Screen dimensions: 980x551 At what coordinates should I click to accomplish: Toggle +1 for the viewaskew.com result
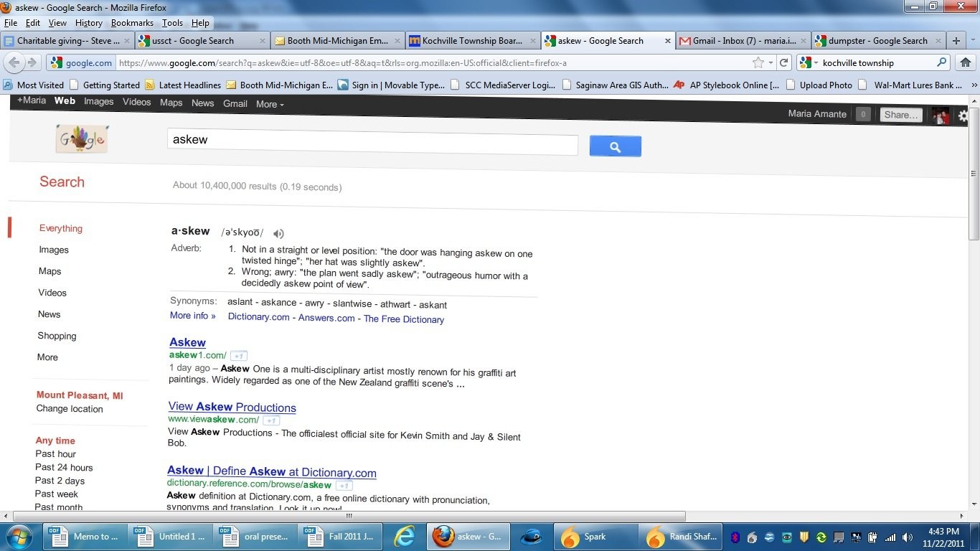[x=271, y=420]
